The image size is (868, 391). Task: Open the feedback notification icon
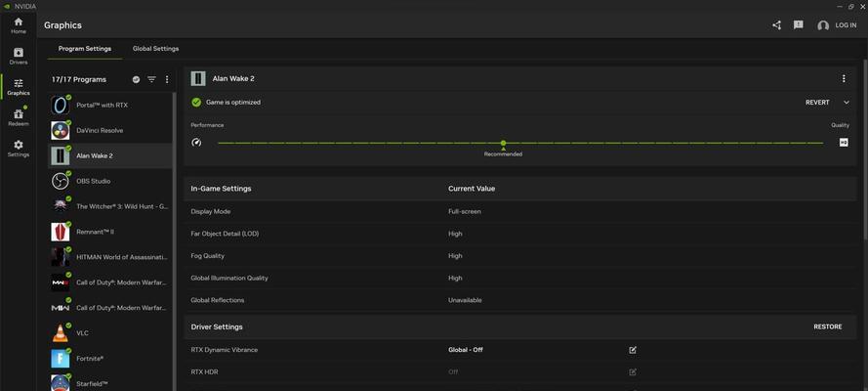pyautogui.click(x=798, y=25)
